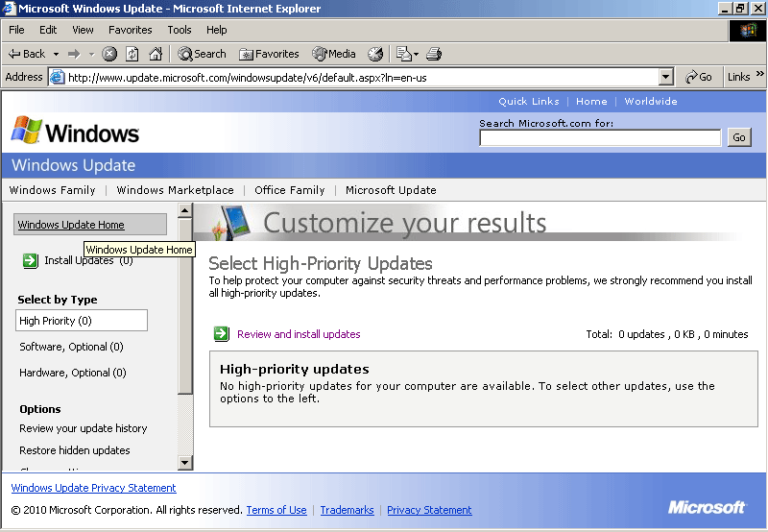The image size is (768, 532).
Task: Click the Print toolbar icon
Action: pos(434,54)
